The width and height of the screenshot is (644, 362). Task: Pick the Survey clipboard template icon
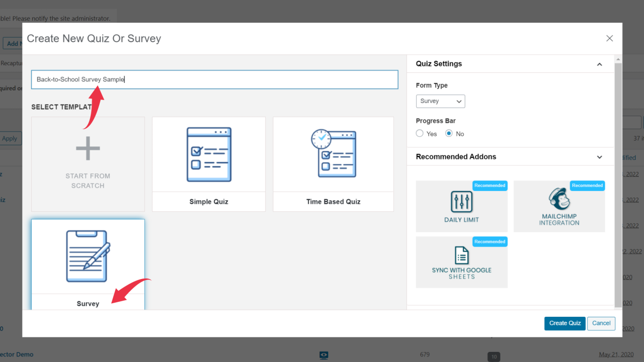pyautogui.click(x=88, y=256)
